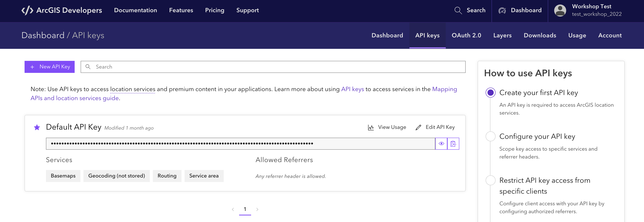The image size is (644, 222).
Task: Open the Features menu
Action: pyautogui.click(x=181, y=10)
